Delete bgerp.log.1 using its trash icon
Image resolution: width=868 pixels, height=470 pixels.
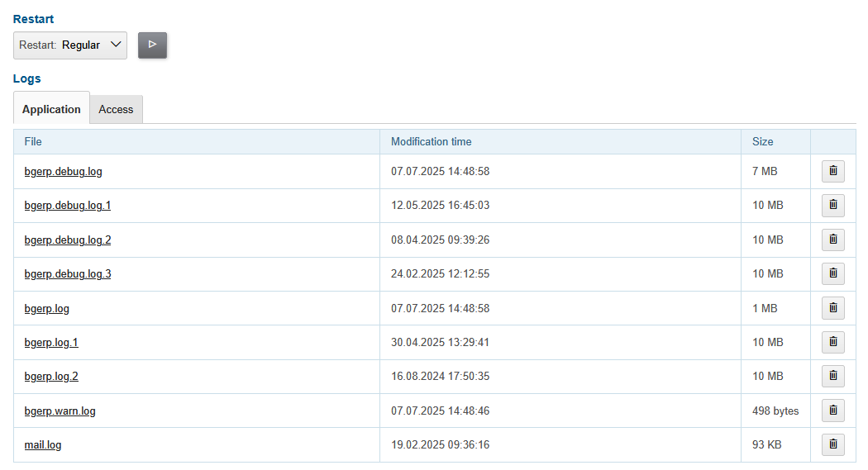coord(832,342)
